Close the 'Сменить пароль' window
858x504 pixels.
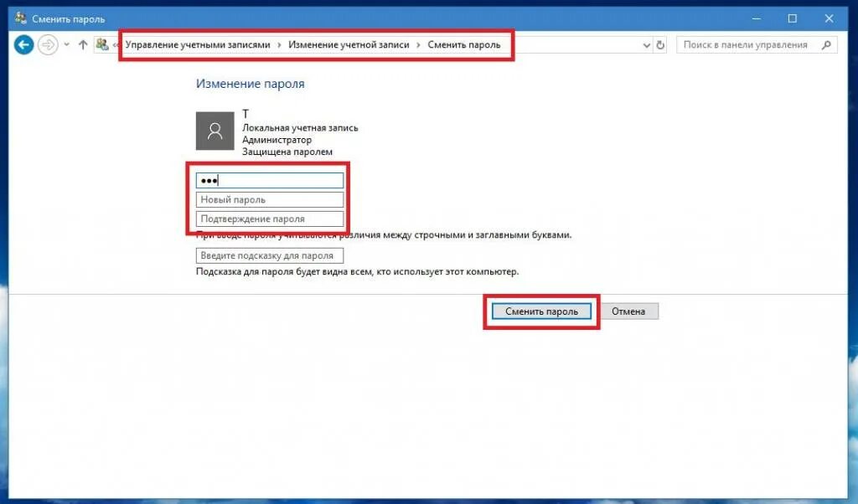click(x=829, y=18)
